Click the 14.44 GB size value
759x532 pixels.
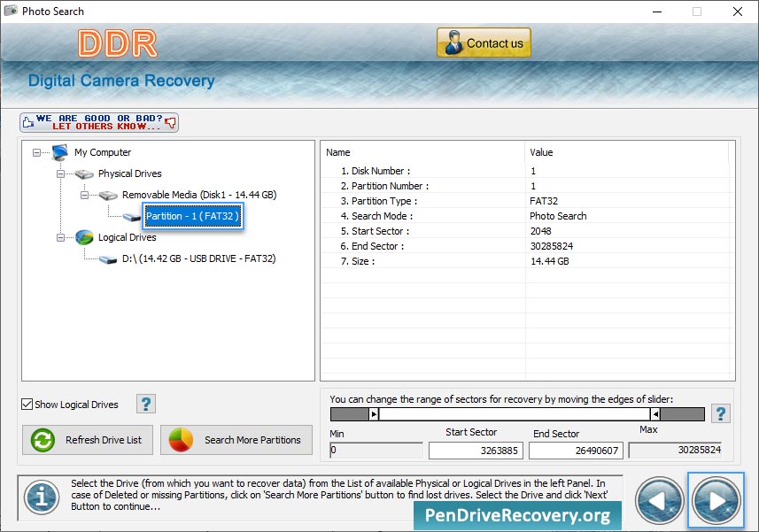coord(549,261)
